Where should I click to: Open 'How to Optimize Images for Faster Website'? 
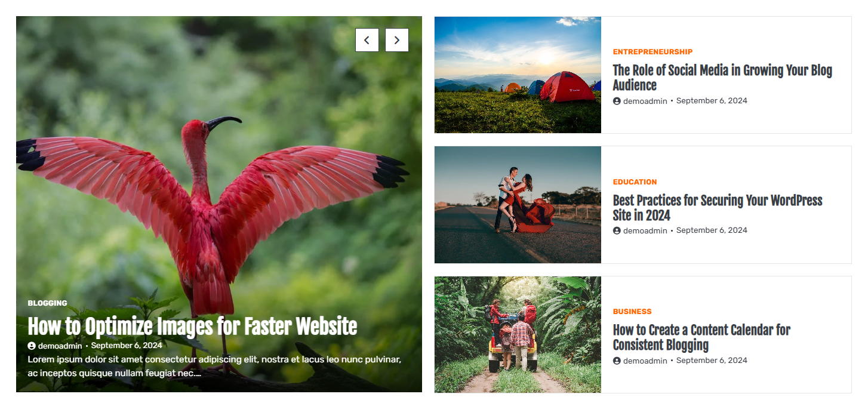(192, 327)
